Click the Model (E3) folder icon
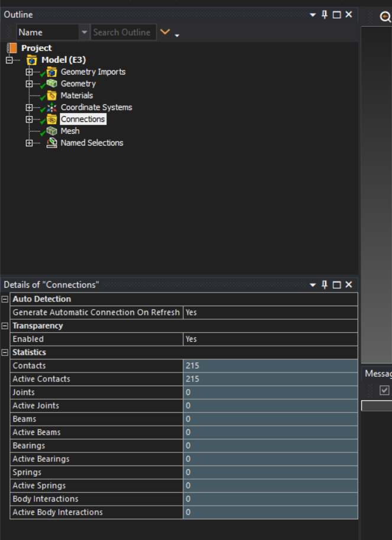 coord(32,60)
